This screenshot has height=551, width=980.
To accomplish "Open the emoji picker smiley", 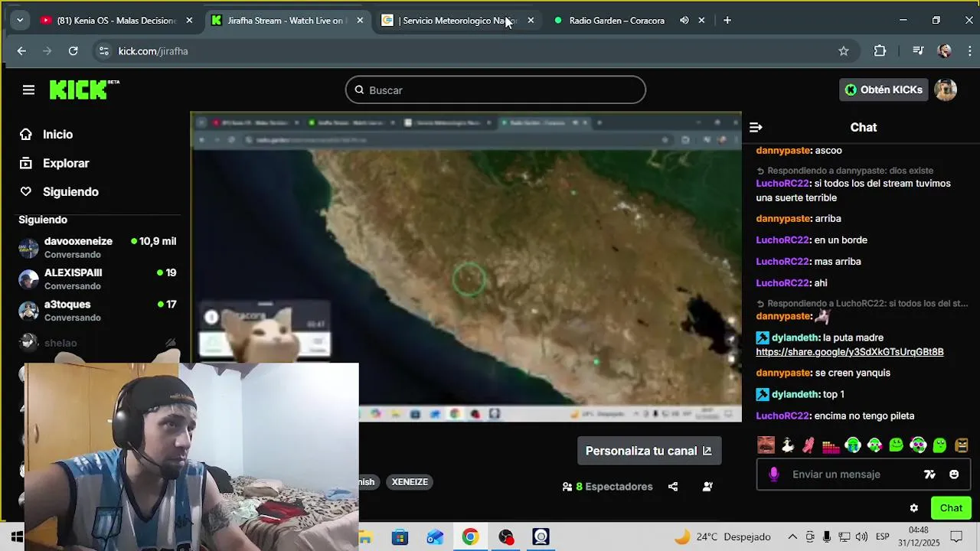I will click(x=954, y=474).
